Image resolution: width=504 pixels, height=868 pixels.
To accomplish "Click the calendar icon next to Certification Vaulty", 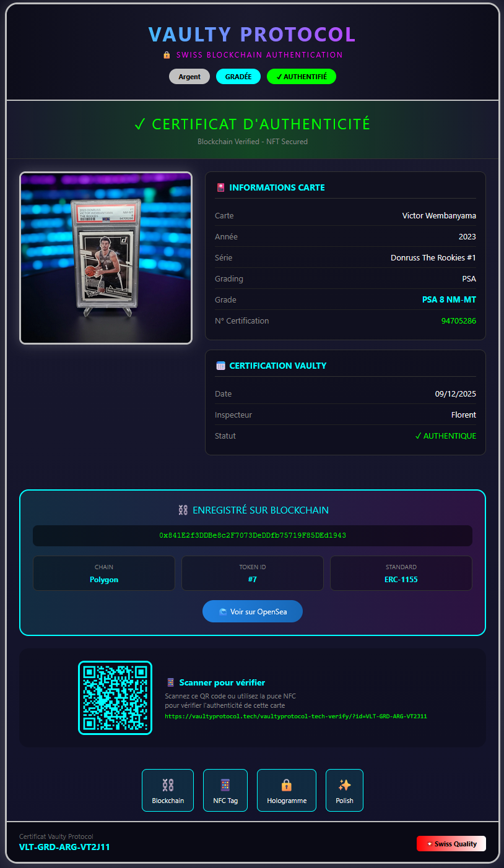I will [220, 366].
